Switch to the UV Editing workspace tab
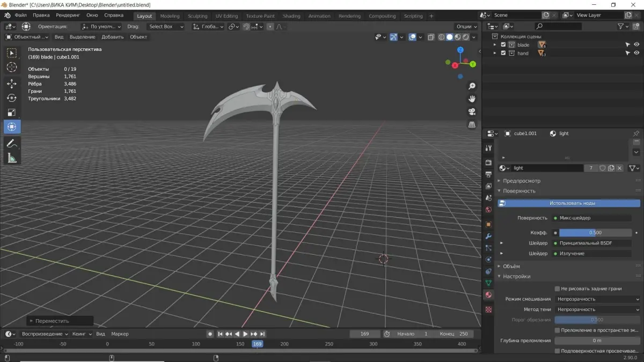The image size is (644, 362). (x=226, y=16)
